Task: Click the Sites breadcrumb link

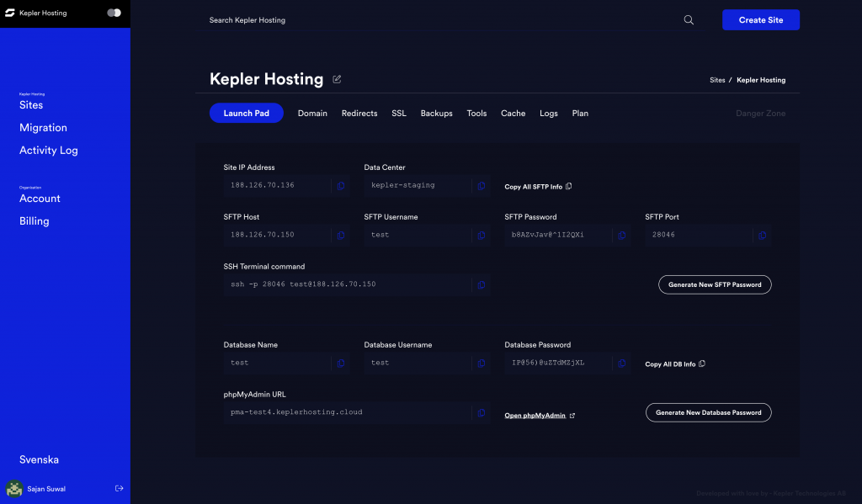Action: [717, 80]
